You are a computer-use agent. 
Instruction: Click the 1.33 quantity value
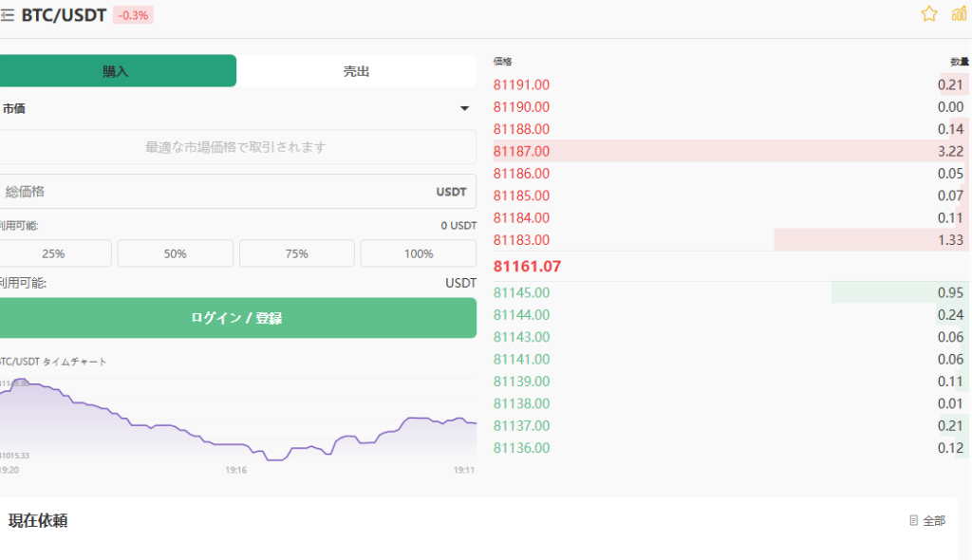click(950, 240)
